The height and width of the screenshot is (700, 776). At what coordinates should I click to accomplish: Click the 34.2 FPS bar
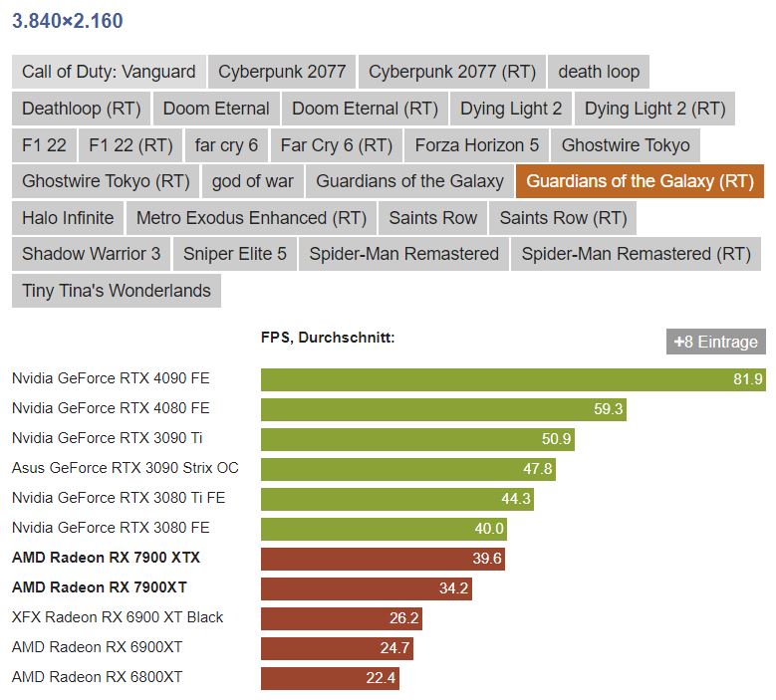pyautogui.click(x=367, y=588)
